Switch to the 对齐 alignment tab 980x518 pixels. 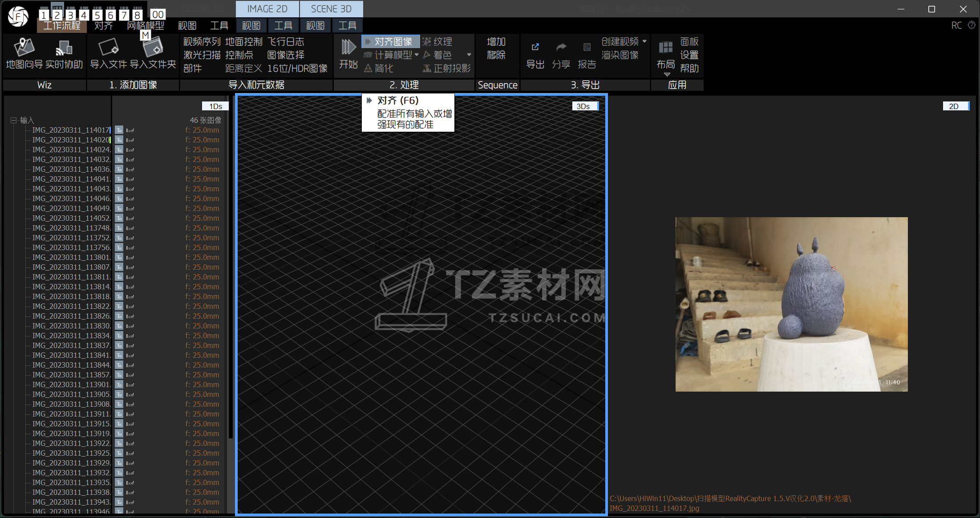point(103,26)
